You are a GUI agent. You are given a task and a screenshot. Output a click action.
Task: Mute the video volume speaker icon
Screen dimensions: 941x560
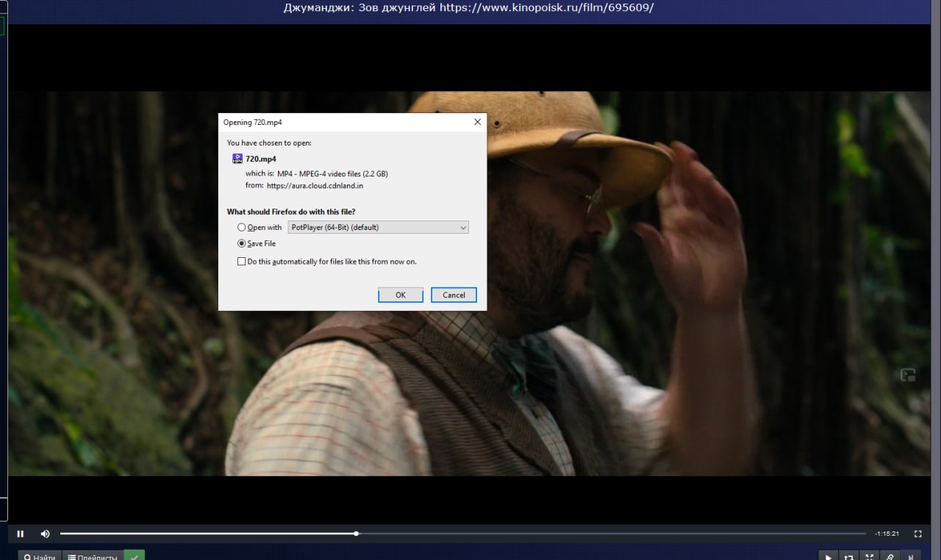[45, 534]
